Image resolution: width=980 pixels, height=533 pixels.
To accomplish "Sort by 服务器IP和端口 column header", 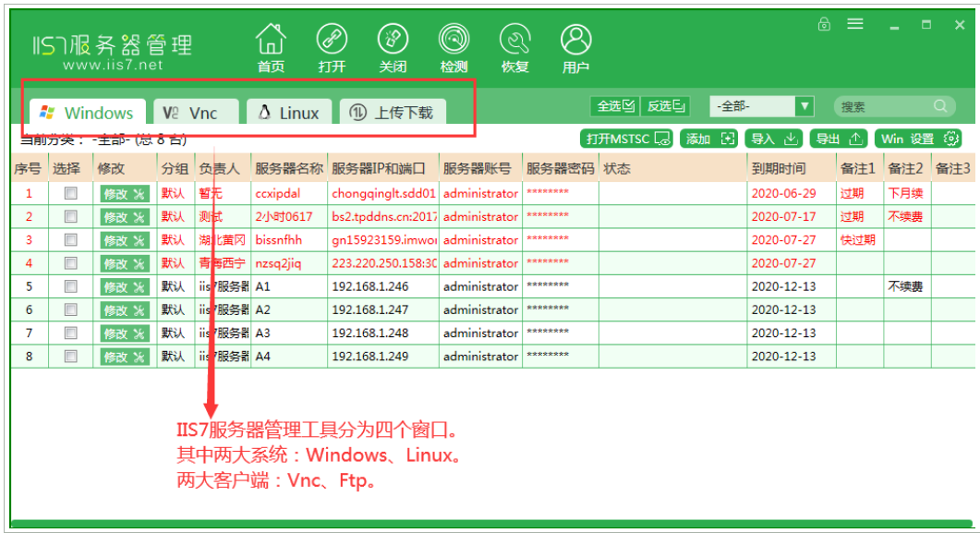I will (383, 168).
